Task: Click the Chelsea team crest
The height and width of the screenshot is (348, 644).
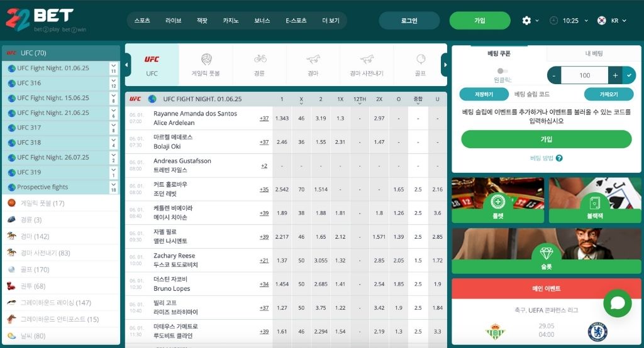Action: click(597, 332)
